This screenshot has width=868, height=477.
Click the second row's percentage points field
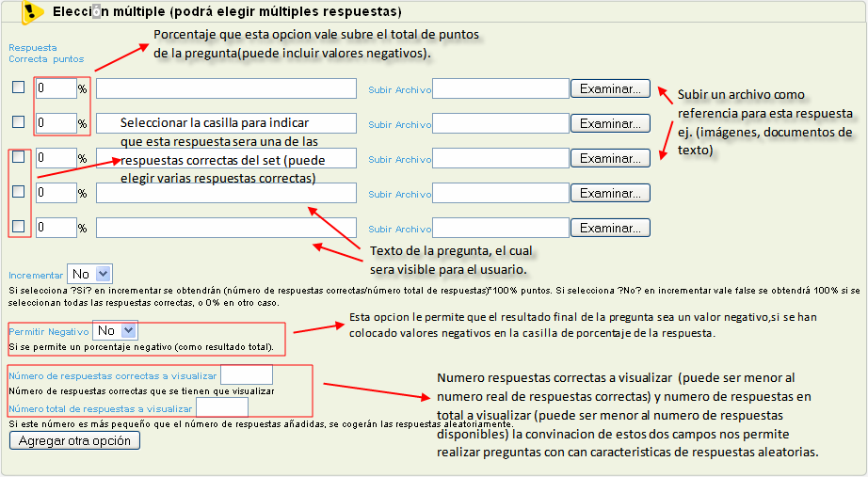tap(56, 123)
